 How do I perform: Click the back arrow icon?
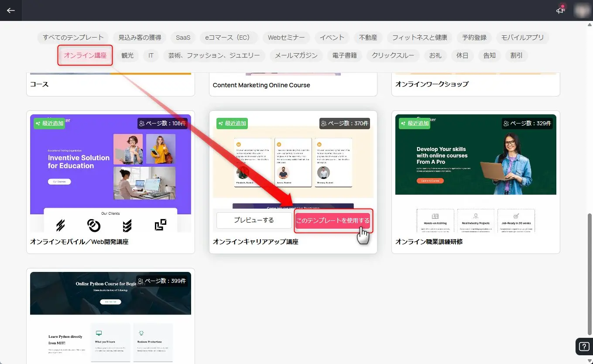tap(11, 10)
